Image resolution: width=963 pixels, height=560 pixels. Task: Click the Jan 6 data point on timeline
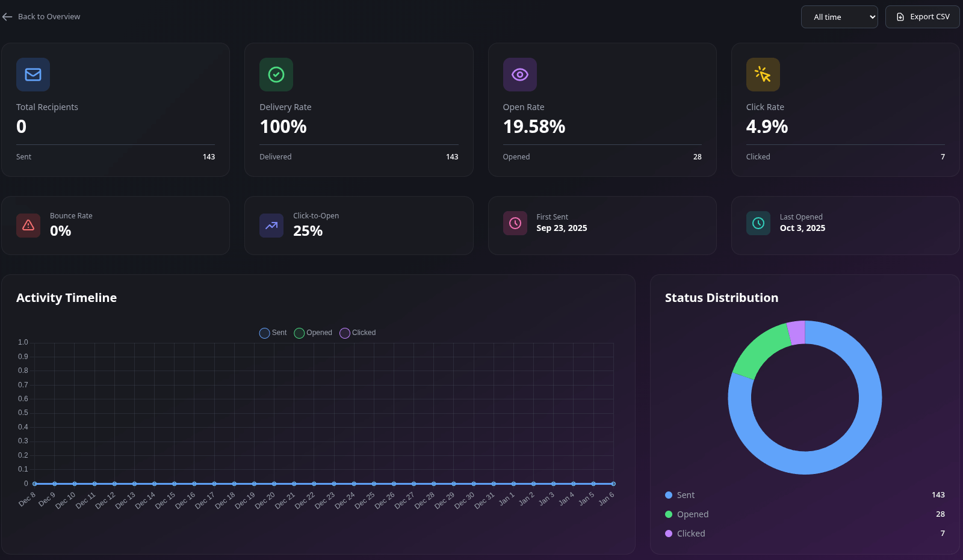pyautogui.click(x=613, y=484)
